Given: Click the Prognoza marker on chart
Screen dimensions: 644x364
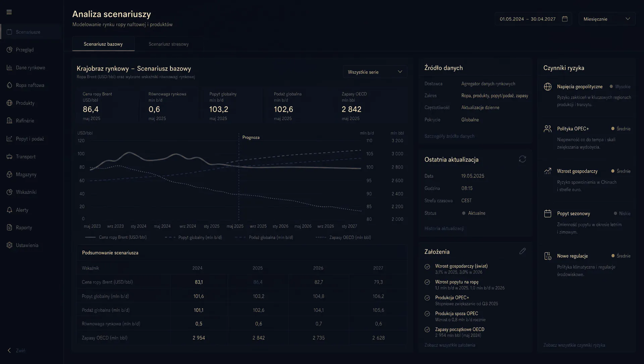Looking at the screenshot, I should pos(251,137).
